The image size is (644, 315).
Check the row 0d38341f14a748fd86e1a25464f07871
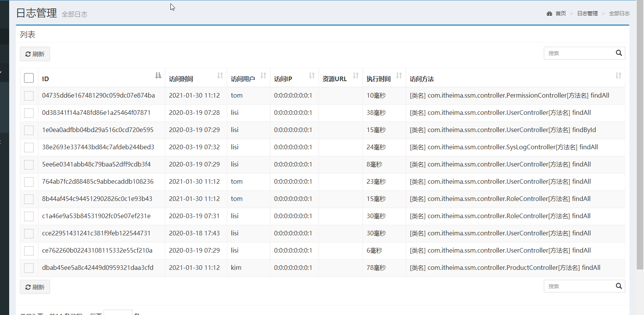pos(29,113)
